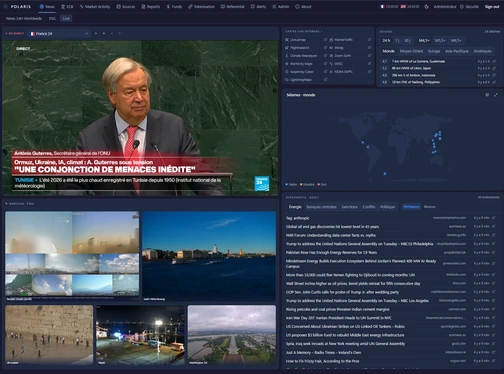Click the Saint Petersburg webcam thumbnail

[209, 256]
